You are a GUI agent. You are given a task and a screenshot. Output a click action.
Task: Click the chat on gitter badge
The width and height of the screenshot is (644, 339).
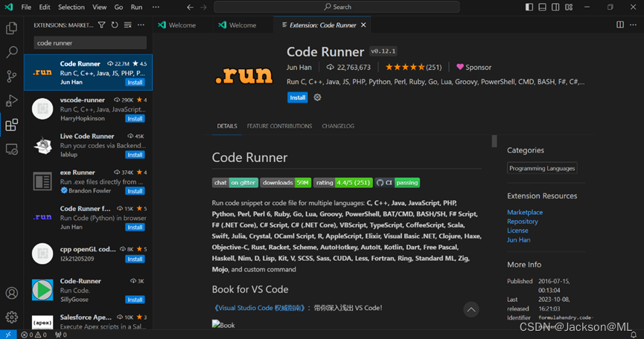(235, 183)
